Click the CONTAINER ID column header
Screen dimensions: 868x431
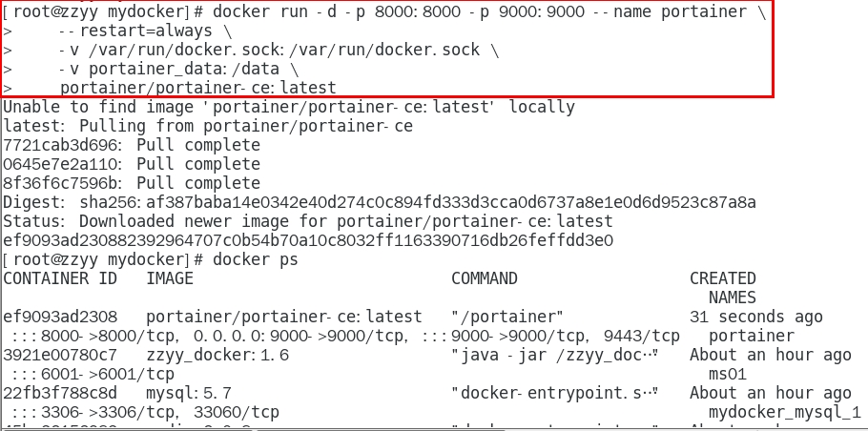[60, 278]
